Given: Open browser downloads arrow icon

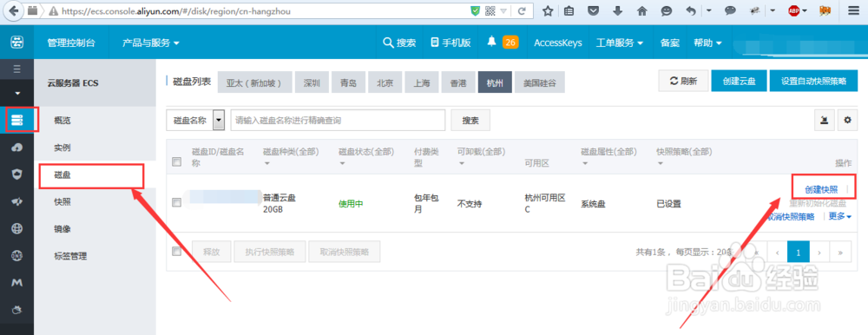Looking at the screenshot, I should click(x=618, y=10).
